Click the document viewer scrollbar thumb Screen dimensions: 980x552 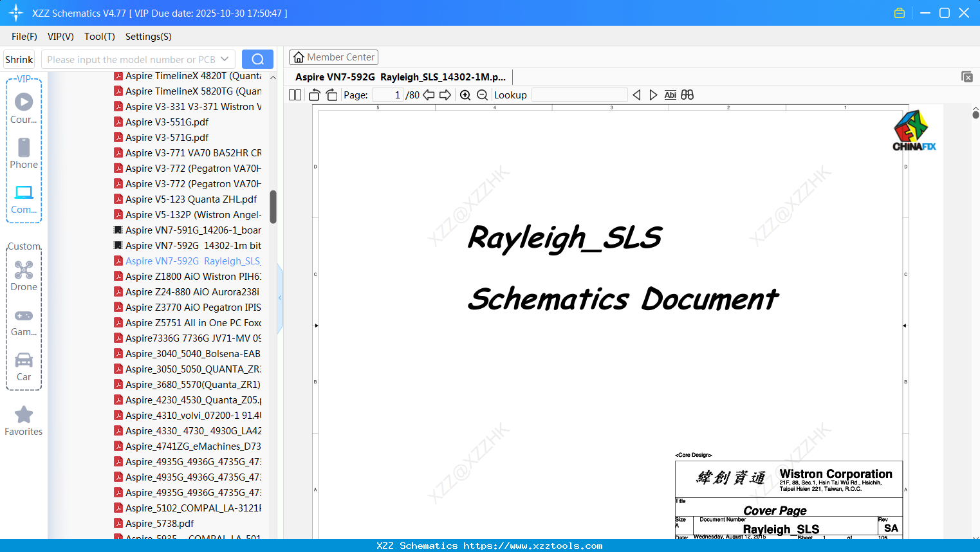pyautogui.click(x=975, y=115)
